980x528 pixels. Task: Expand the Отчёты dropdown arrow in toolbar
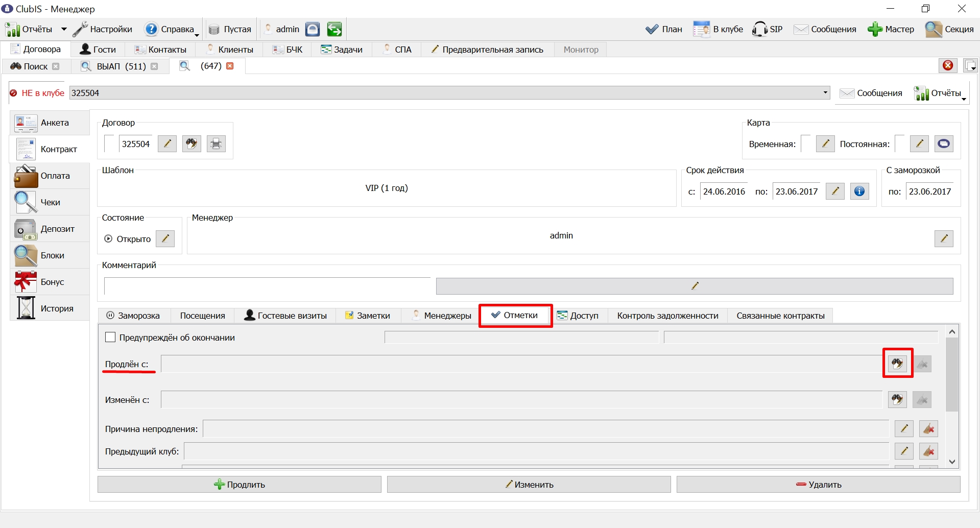click(64, 29)
